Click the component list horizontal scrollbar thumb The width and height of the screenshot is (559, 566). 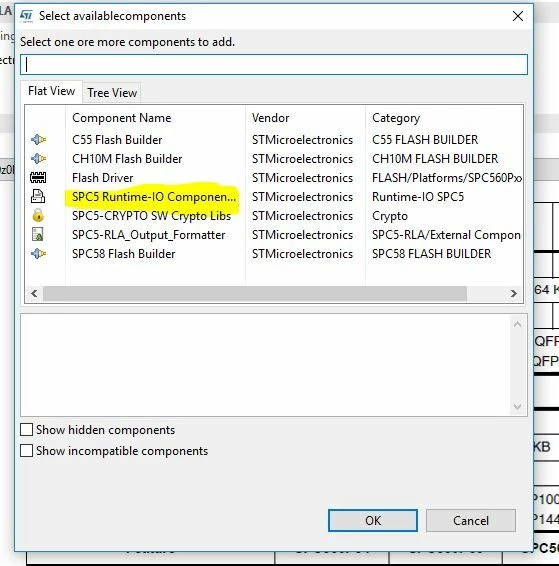[255, 293]
